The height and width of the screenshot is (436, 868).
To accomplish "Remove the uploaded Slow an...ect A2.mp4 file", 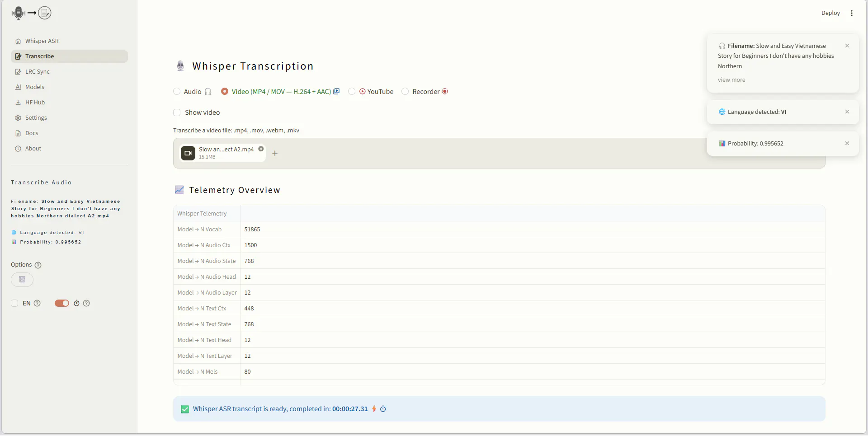I will click(261, 149).
